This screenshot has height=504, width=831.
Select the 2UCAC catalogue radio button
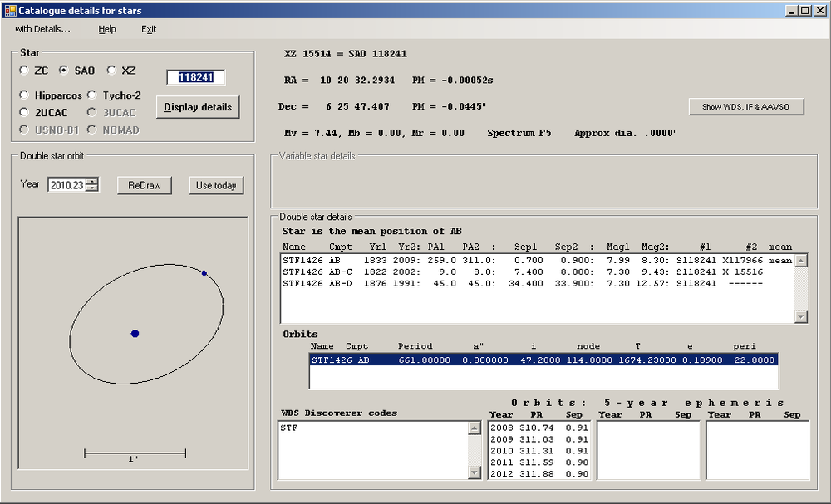[x=25, y=112]
